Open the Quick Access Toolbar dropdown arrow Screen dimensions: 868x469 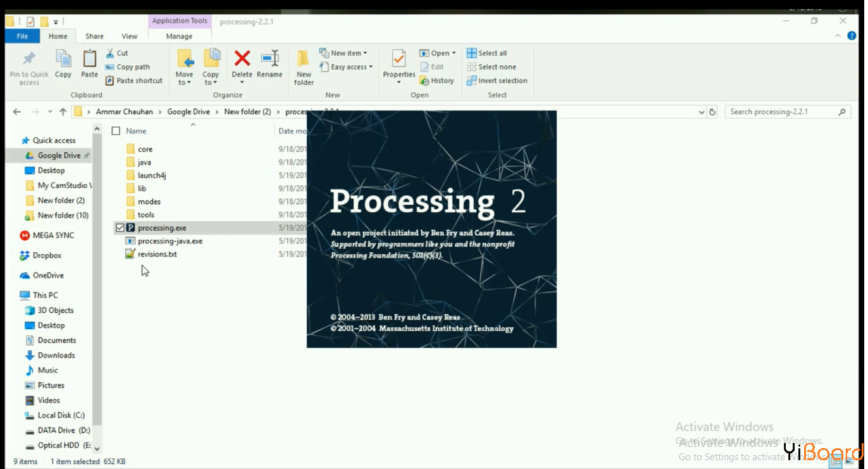pos(56,21)
